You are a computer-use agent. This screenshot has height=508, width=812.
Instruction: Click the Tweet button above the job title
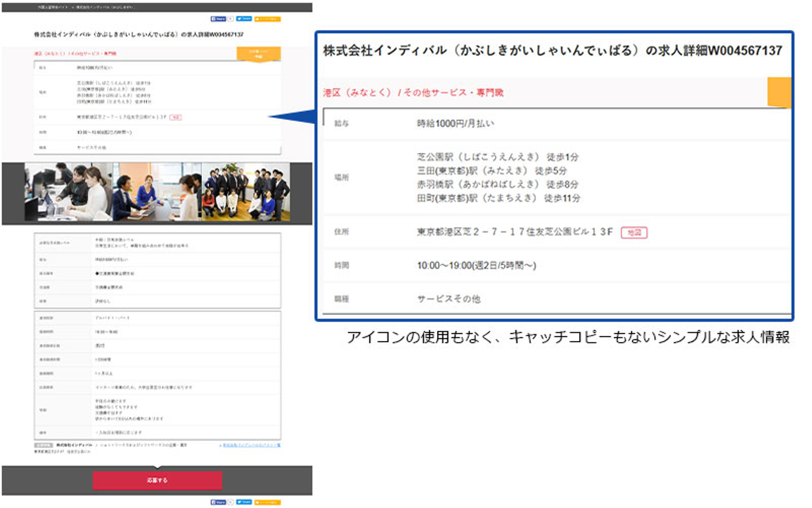pyautogui.click(x=244, y=19)
